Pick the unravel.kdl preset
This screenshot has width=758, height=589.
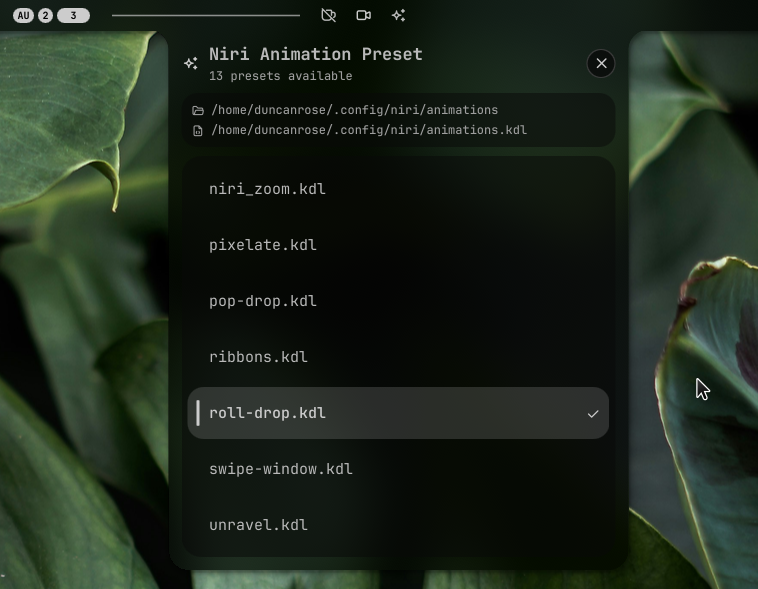pyautogui.click(x=398, y=525)
